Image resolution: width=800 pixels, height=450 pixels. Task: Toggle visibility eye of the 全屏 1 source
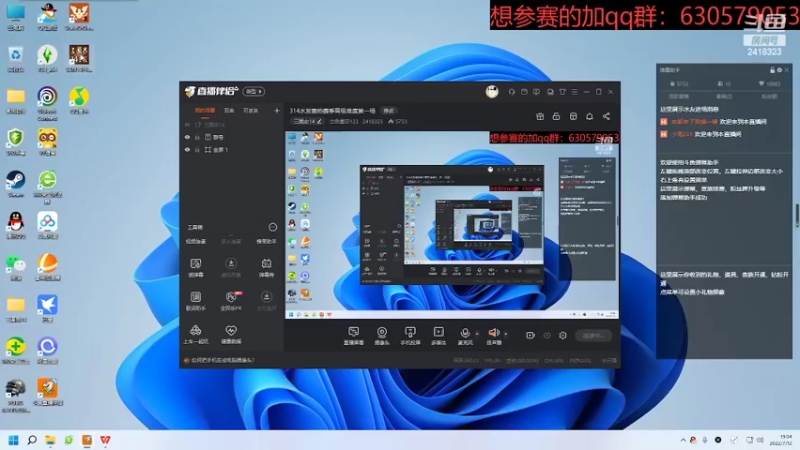click(187, 149)
